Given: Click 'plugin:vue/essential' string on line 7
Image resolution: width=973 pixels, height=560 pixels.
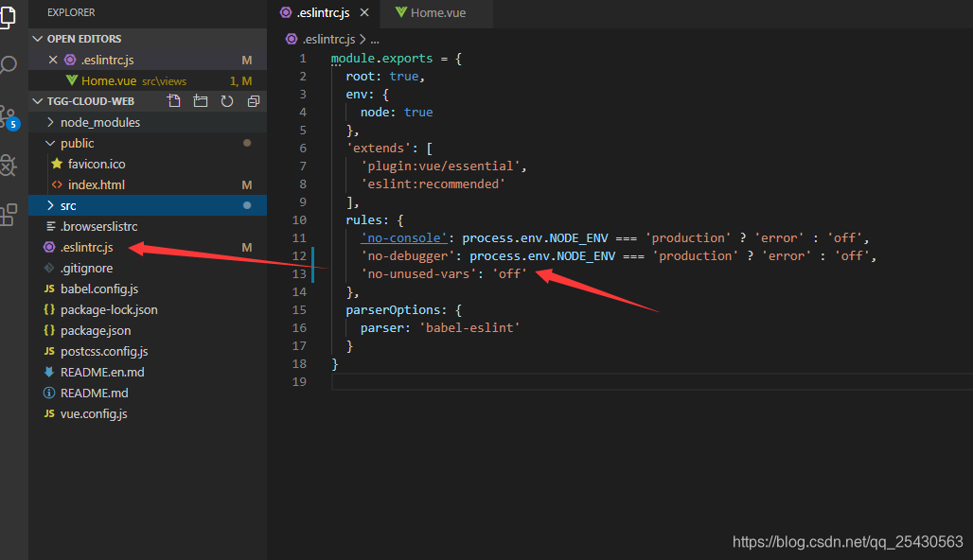Looking at the screenshot, I should pos(440,166).
